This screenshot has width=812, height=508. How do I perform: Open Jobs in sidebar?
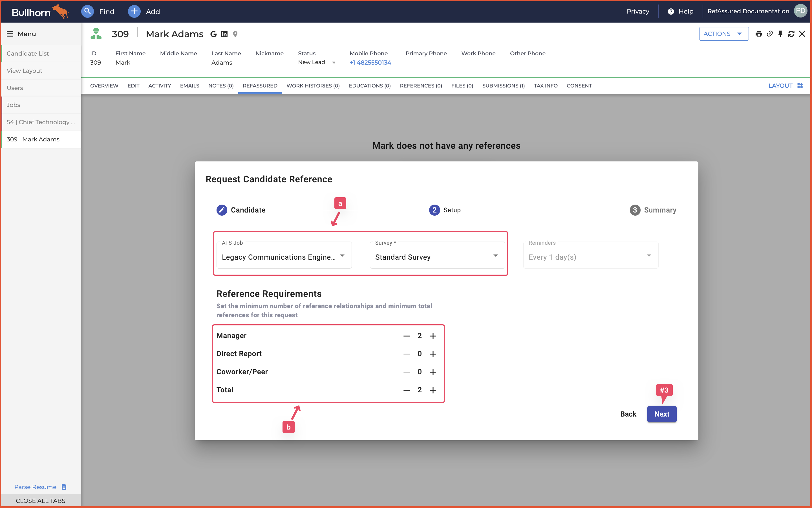41,105
